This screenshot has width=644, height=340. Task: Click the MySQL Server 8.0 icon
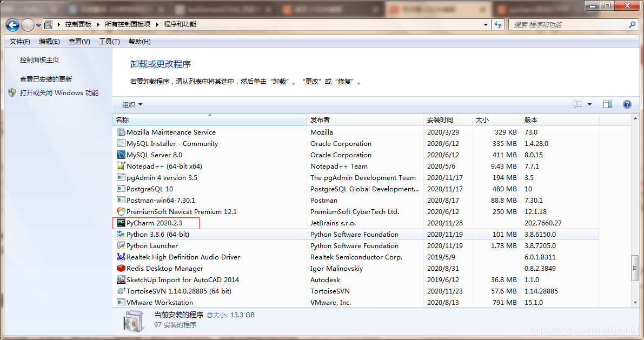(x=121, y=155)
